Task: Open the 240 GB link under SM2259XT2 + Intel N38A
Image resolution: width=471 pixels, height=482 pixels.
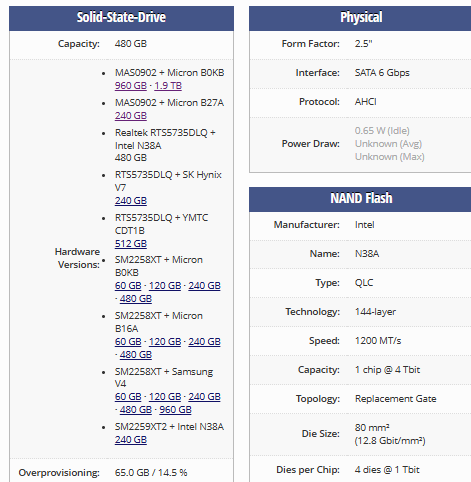Action: click(131, 440)
